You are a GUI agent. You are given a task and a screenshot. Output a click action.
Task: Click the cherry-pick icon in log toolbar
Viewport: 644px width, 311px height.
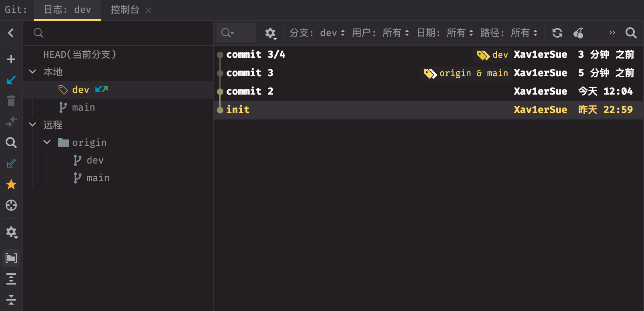[578, 33]
